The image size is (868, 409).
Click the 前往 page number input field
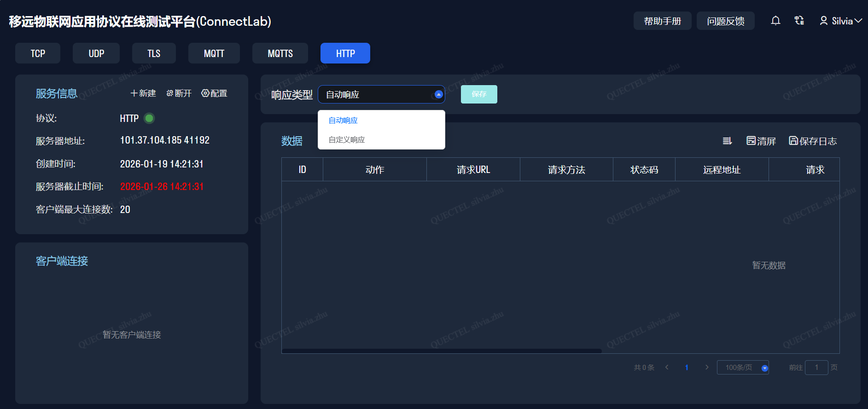[816, 368]
